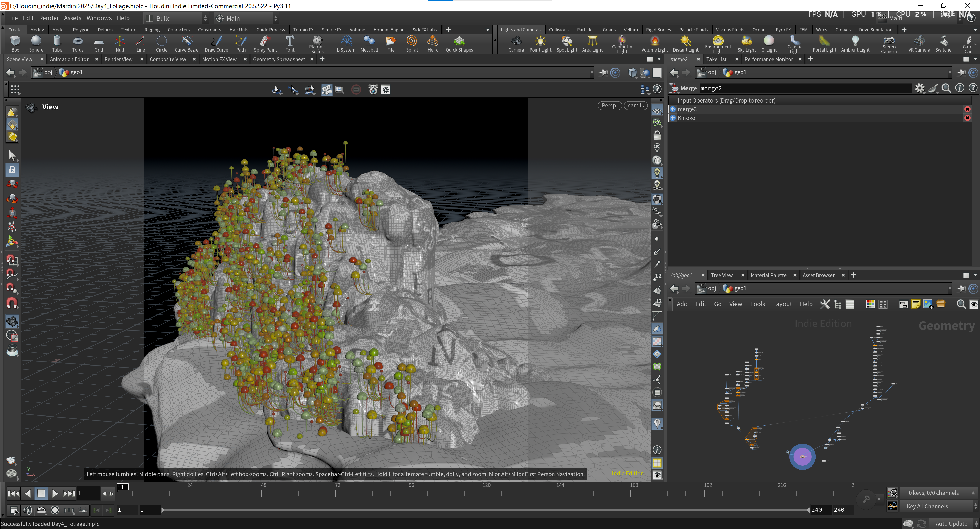Select the Torus shelf tool

pyautogui.click(x=78, y=44)
